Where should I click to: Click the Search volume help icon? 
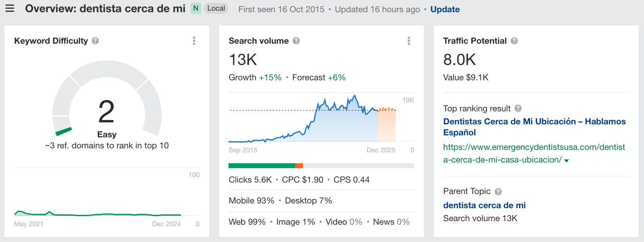(x=296, y=41)
